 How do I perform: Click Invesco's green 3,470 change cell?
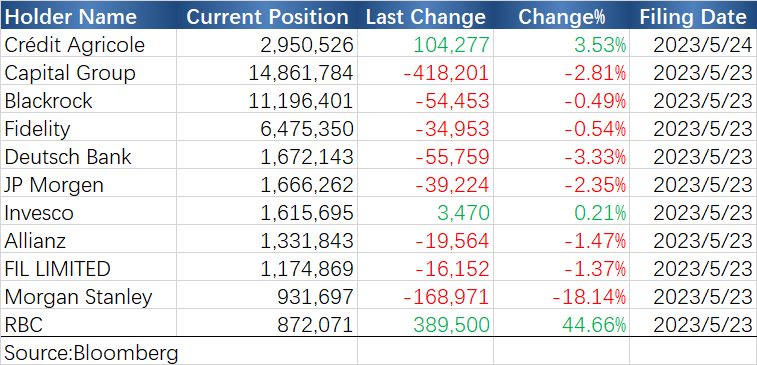(x=425, y=212)
